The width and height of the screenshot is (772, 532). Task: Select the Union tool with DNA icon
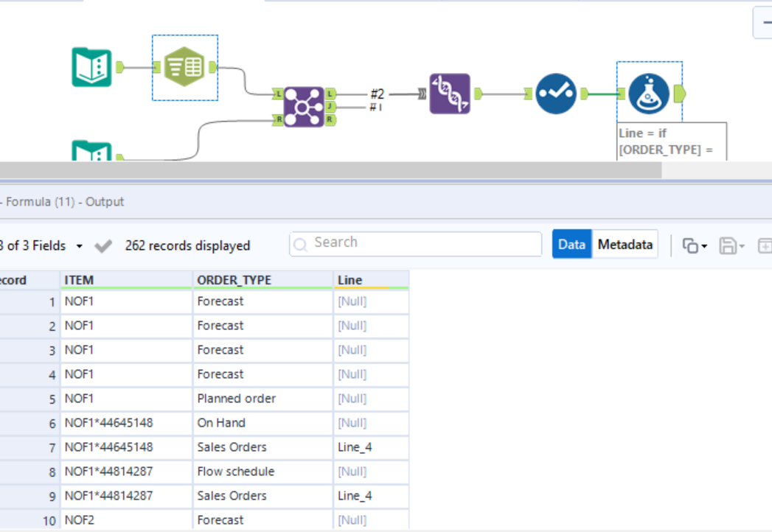pyautogui.click(x=450, y=94)
